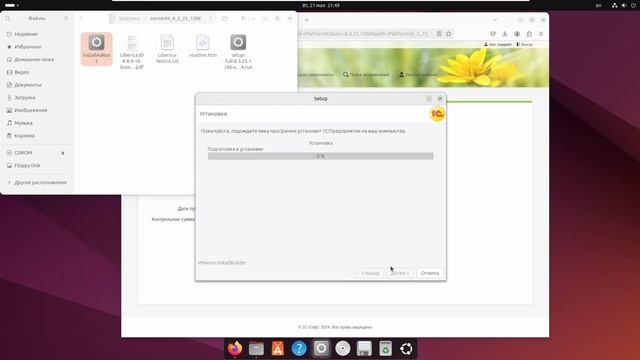640x360 pixels.
Task: Open path bar options menu in Files
Action: pos(211,18)
